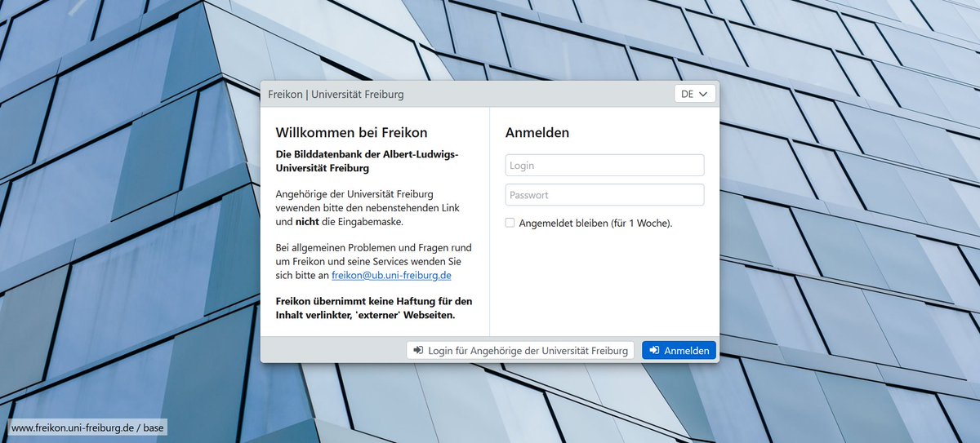Screen dimensions: 980x443
Task: Click the www.freikon.uni-freiburg.de / base label
Action: (87, 427)
